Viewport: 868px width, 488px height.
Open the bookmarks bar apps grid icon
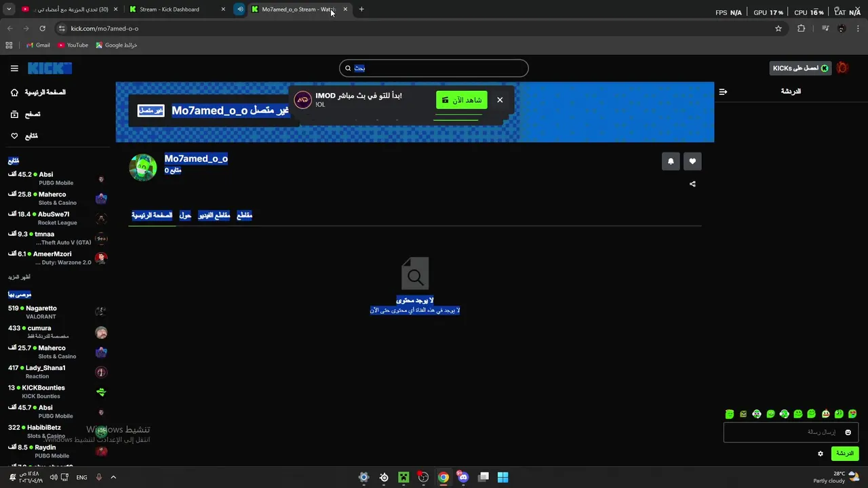tap(9, 45)
